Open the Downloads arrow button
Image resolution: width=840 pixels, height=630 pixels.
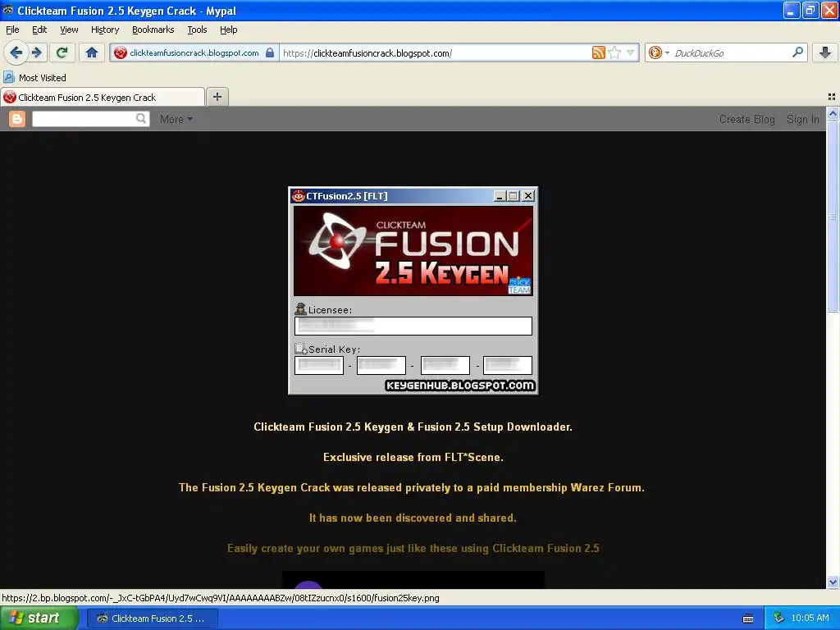825,52
